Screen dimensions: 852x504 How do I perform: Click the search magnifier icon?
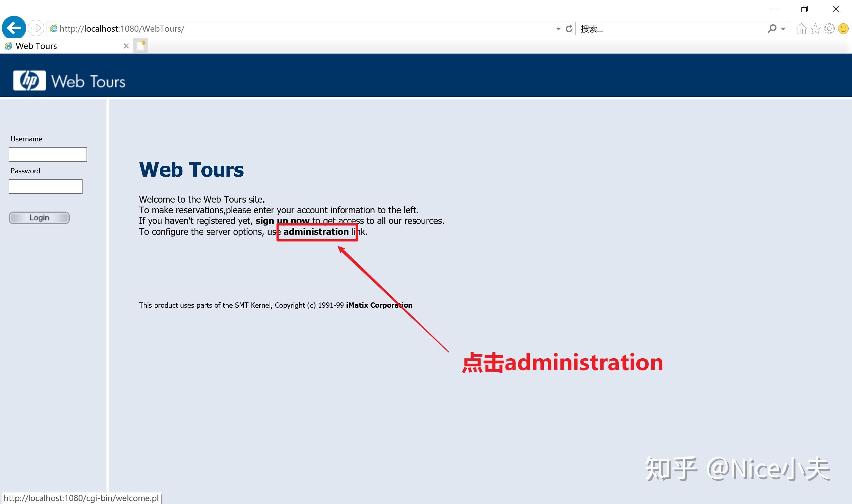click(x=772, y=29)
